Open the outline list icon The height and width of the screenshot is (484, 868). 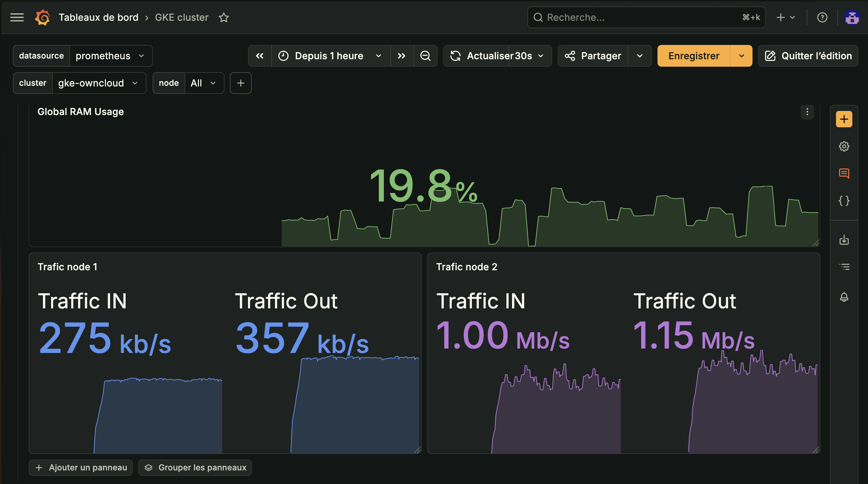point(844,267)
